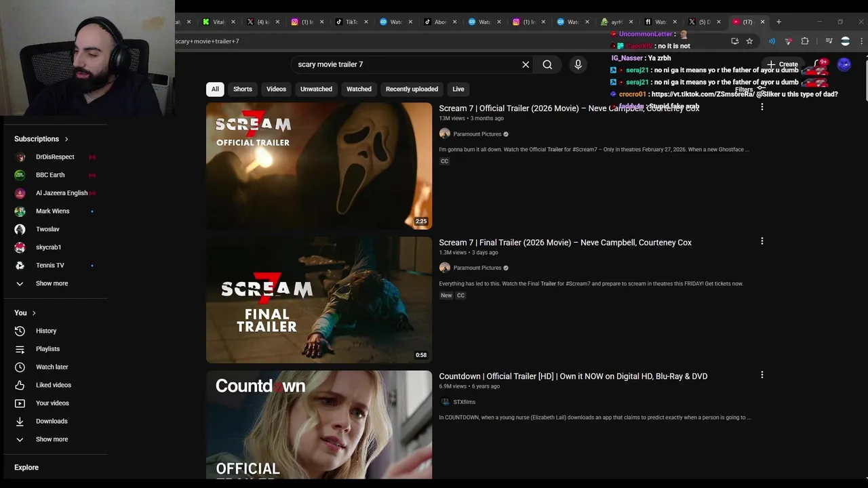
Task: Open Twoslav subscription channel
Action: (47, 229)
